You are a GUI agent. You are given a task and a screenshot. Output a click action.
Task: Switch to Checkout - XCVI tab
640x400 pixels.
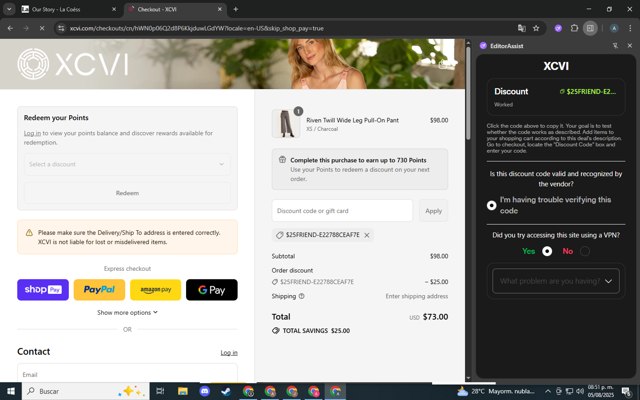click(x=175, y=9)
